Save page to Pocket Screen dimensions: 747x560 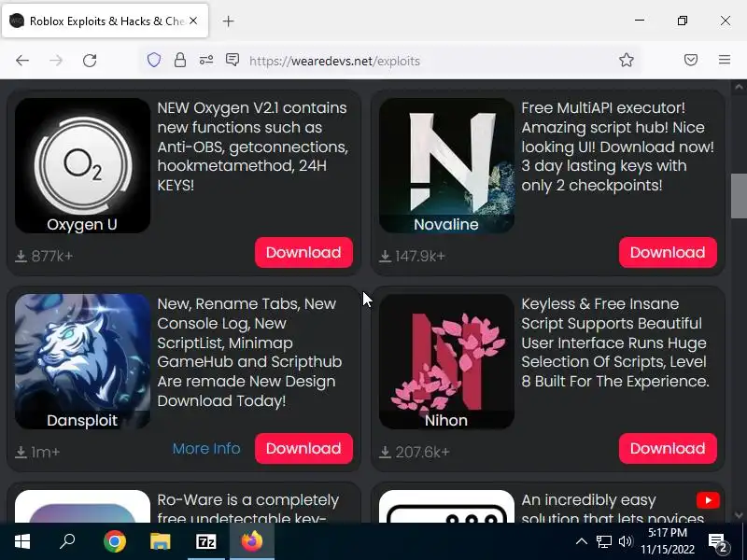691,60
